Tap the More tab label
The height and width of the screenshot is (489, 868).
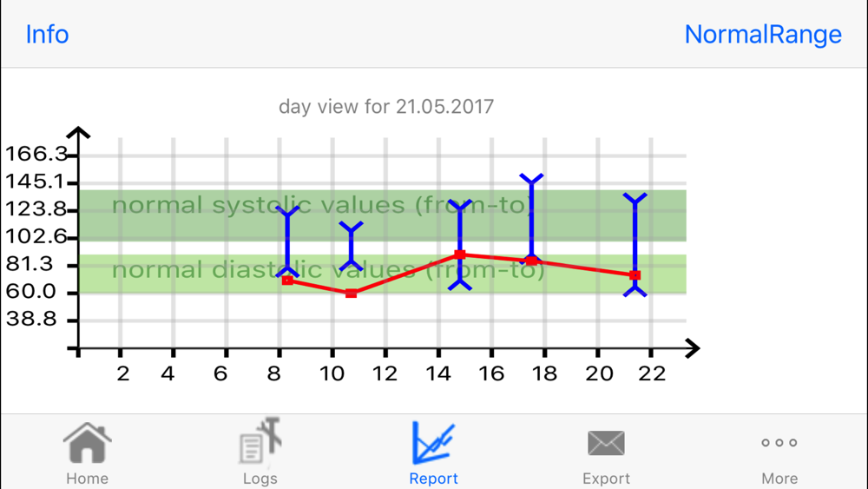tap(779, 479)
